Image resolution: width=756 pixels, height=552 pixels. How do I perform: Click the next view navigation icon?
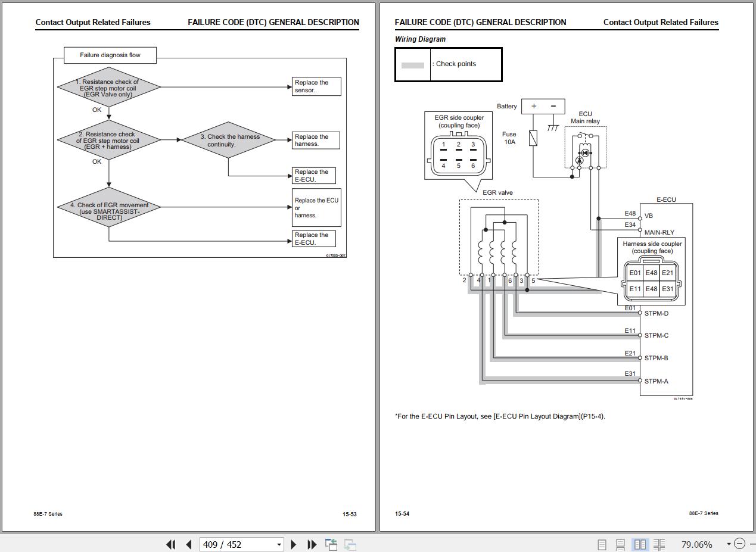point(350,544)
